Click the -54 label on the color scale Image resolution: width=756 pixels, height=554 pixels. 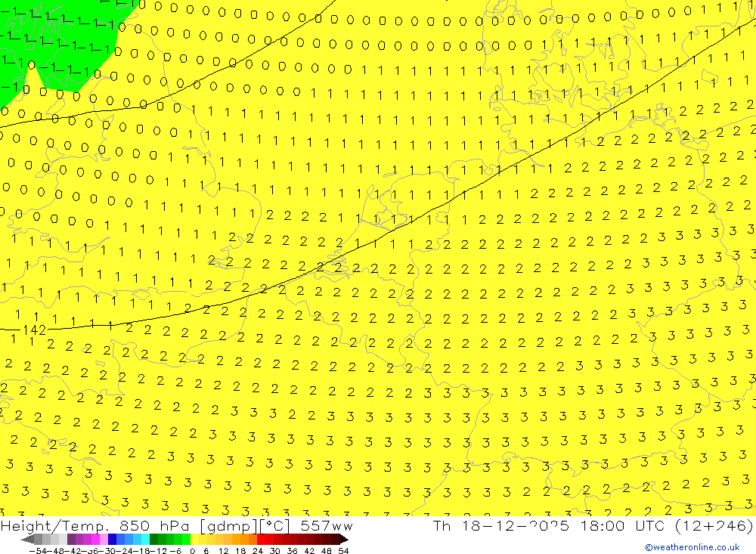(x=38, y=551)
